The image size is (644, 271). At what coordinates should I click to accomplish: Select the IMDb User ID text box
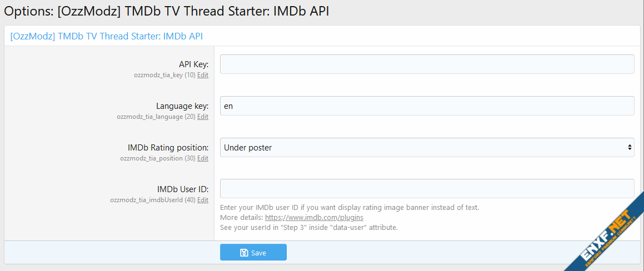click(427, 189)
